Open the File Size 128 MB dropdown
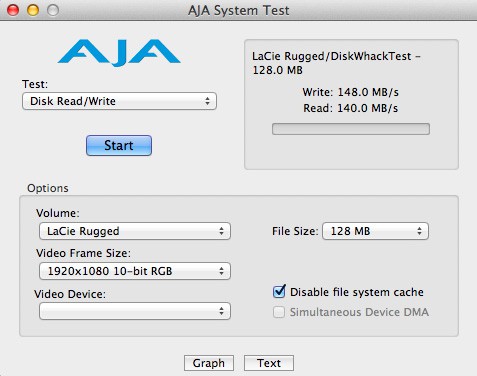 (x=375, y=231)
